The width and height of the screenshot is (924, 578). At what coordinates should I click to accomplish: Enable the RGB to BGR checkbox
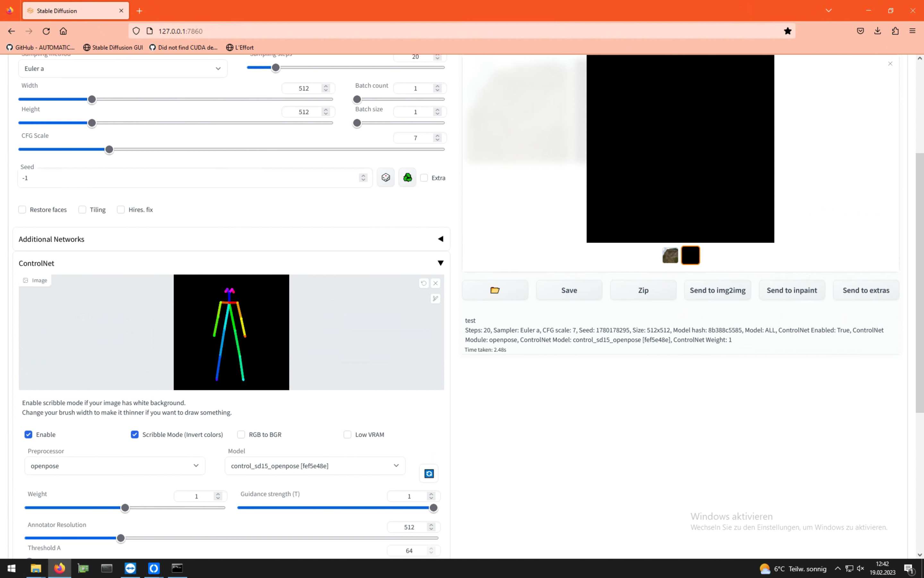point(241,435)
